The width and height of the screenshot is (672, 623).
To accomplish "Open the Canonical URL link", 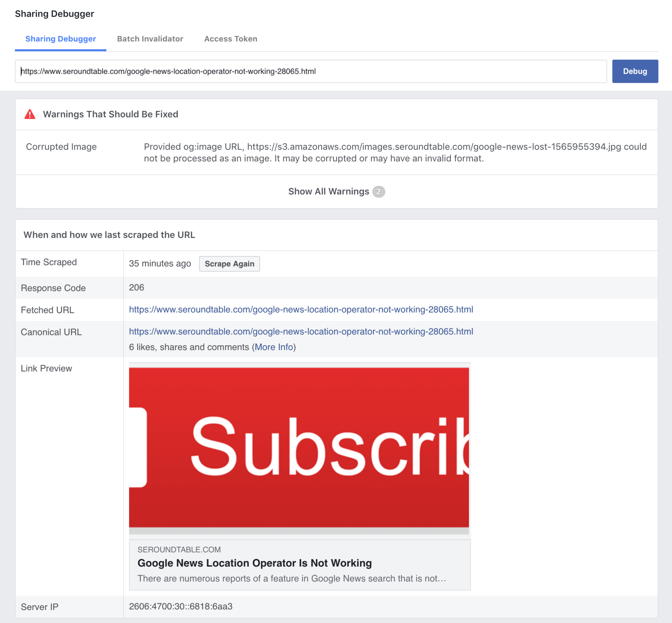I will pos(301,332).
